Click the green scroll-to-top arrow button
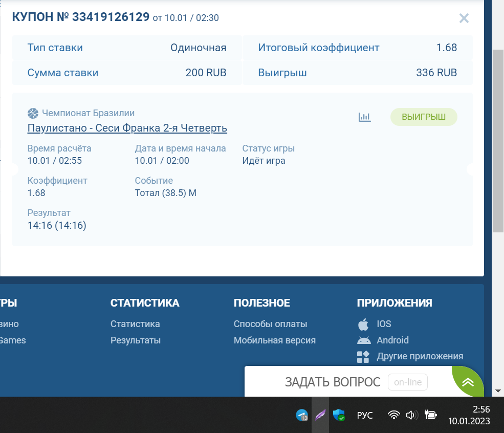504x433 pixels. pos(468,382)
